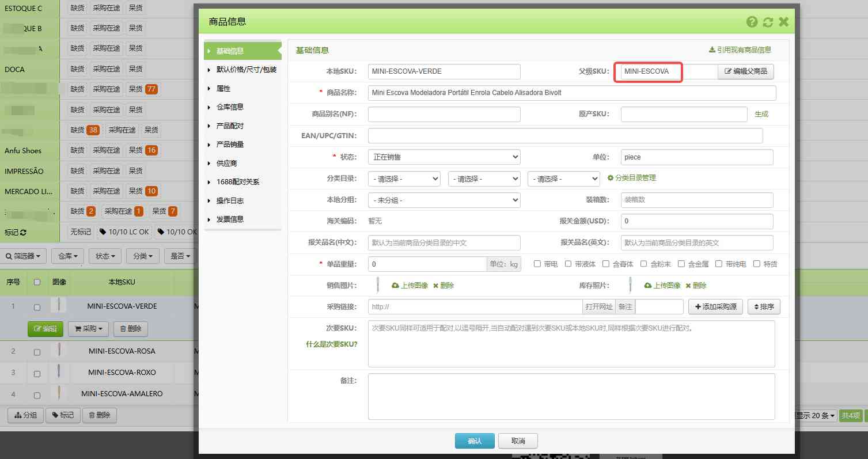Add a purchase source via 添加采购源

point(715,306)
